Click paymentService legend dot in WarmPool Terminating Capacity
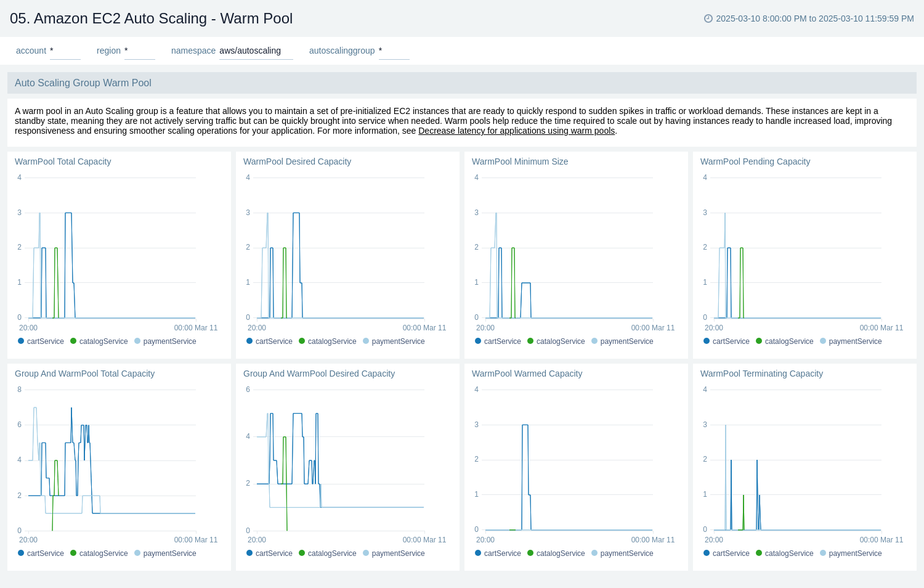The width and height of the screenshot is (924, 588). (x=823, y=553)
